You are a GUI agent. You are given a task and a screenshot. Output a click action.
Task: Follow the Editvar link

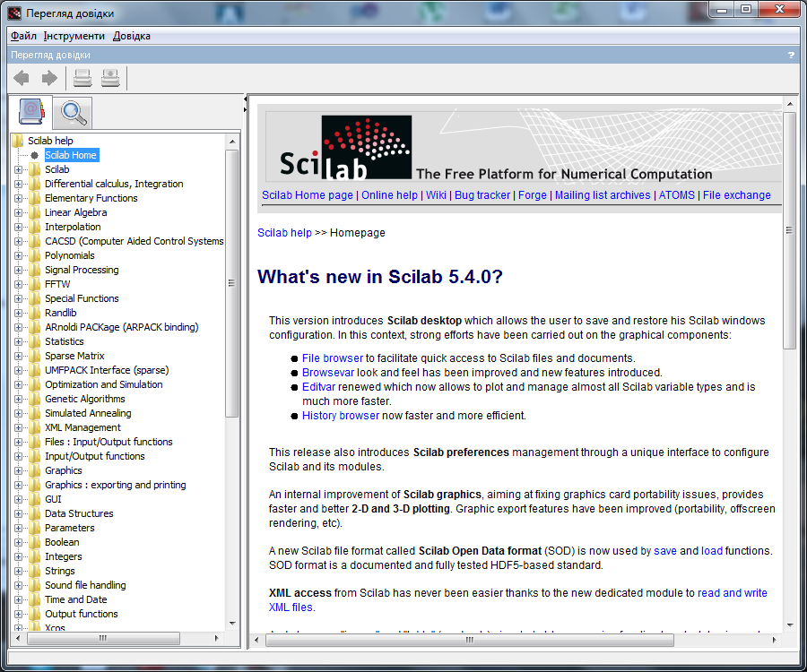[x=318, y=387]
